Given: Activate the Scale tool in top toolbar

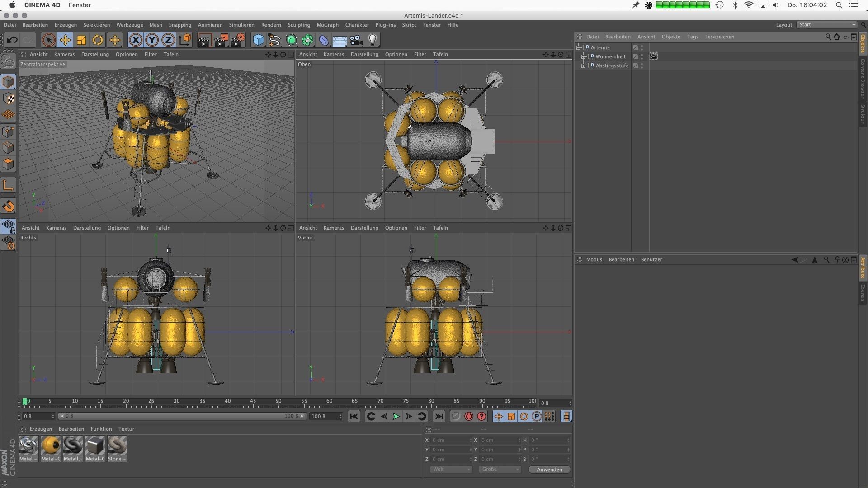Looking at the screenshot, I should click(81, 40).
